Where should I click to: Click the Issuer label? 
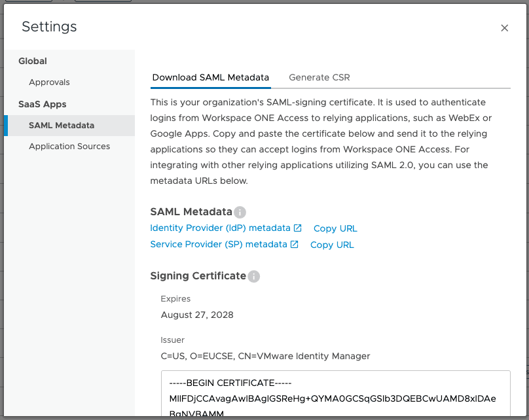click(x=172, y=340)
